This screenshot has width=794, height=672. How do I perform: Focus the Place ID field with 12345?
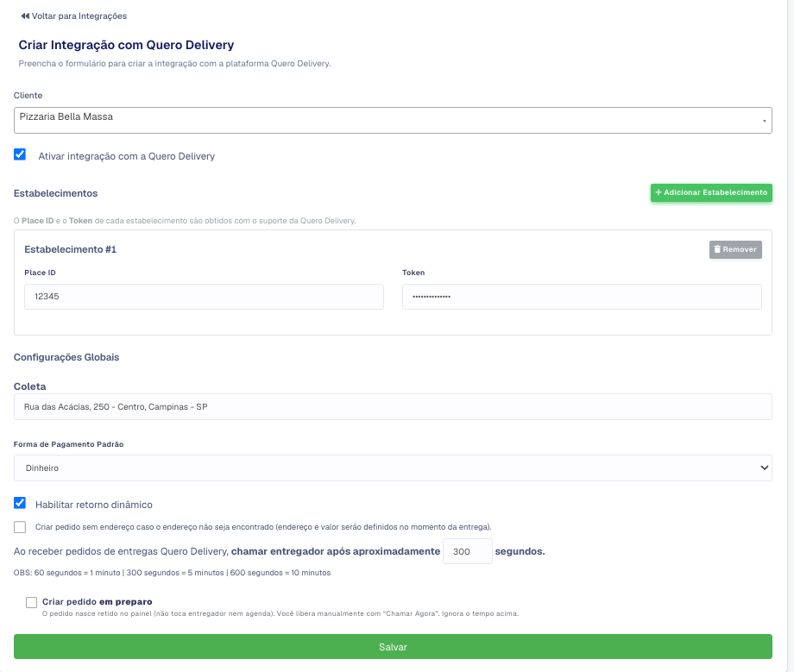tap(204, 297)
